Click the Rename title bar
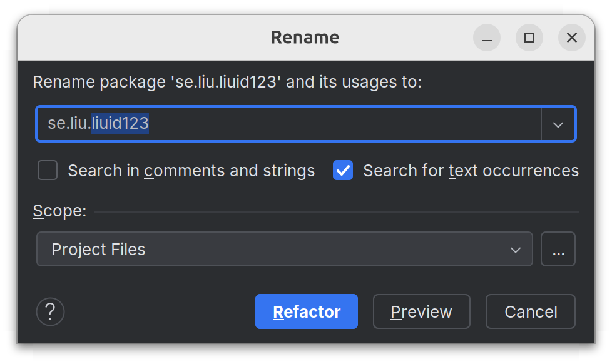 pos(305,38)
